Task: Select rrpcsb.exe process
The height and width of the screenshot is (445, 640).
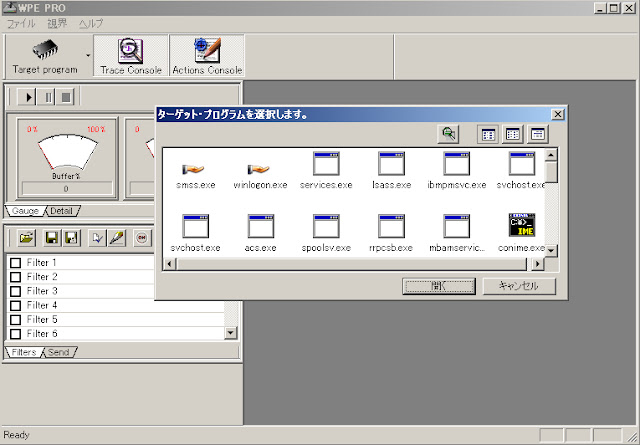Action: [x=391, y=234]
